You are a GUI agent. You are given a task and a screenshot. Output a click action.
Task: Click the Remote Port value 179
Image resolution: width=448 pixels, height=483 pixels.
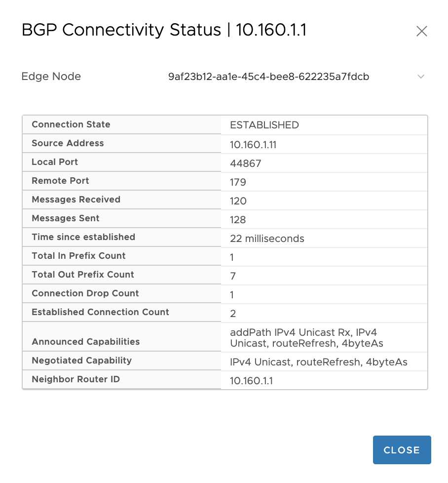[238, 182]
